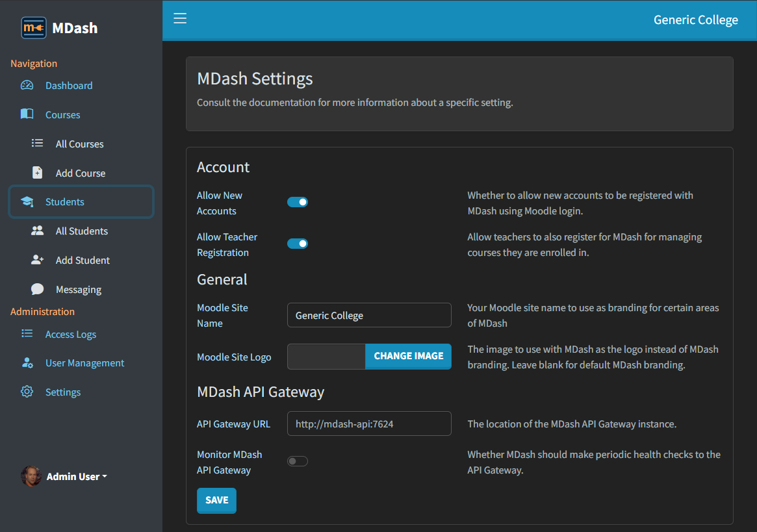Image resolution: width=757 pixels, height=532 pixels.
Task: Navigate to Add Student
Action: 81,260
